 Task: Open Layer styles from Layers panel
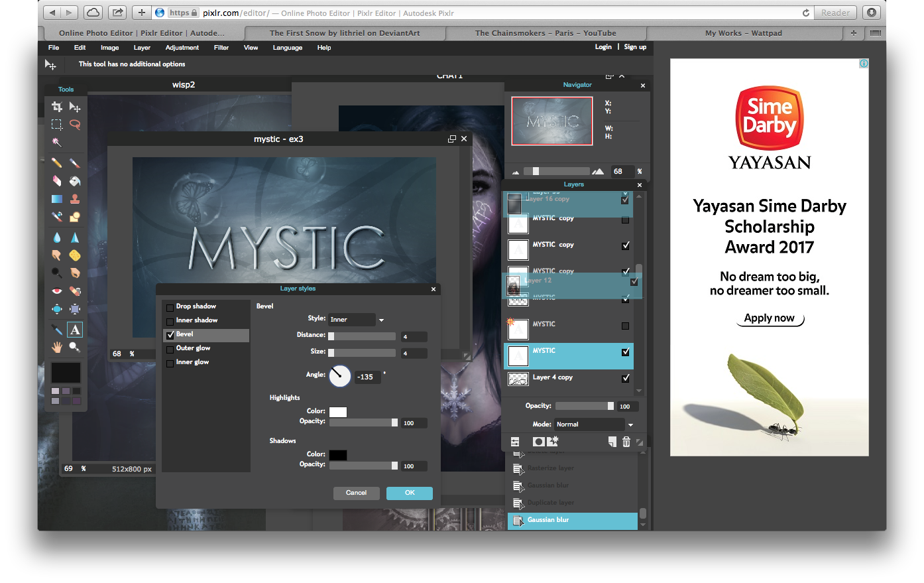pos(553,442)
